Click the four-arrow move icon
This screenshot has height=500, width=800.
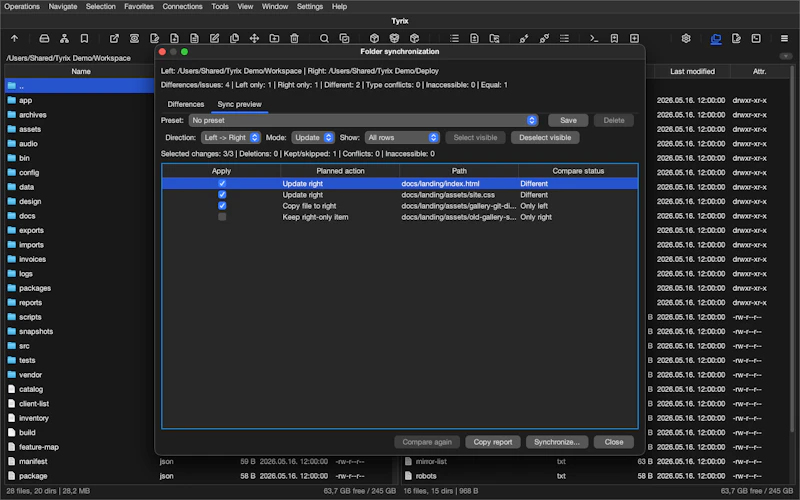[x=254, y=38]
